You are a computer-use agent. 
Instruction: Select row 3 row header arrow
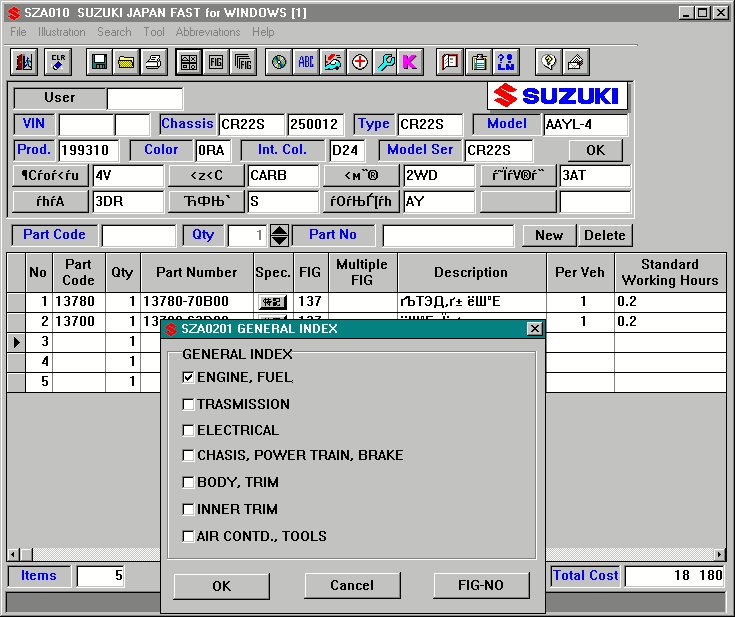16,342
